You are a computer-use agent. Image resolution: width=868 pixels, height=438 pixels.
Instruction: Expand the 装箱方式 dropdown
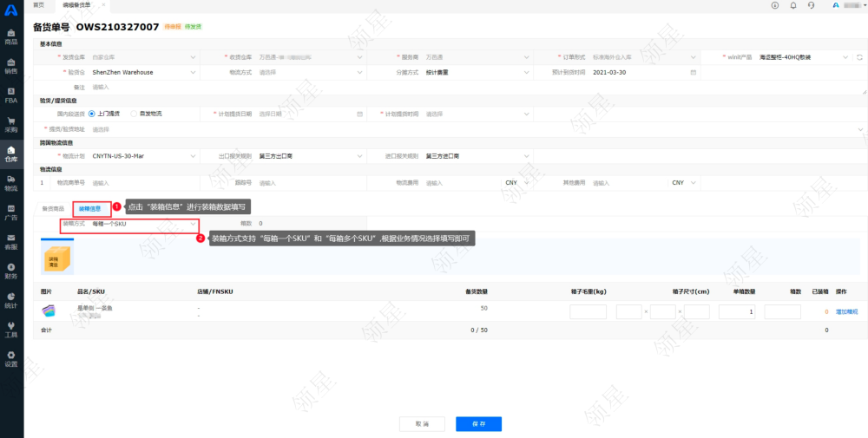click(144, 224)
